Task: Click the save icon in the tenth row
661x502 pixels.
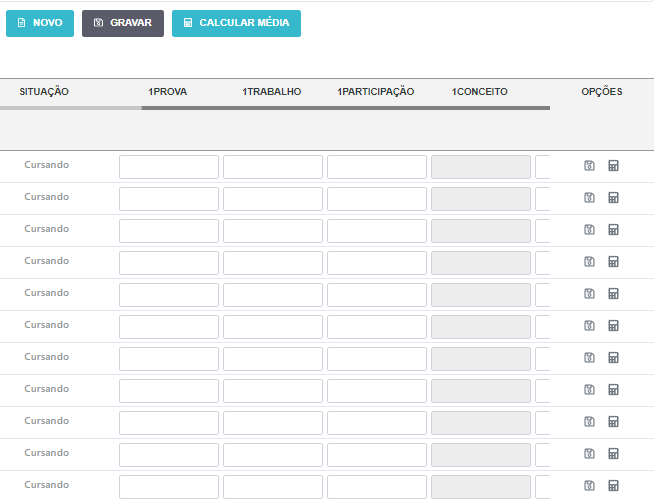Action: [x=589, y=454]
